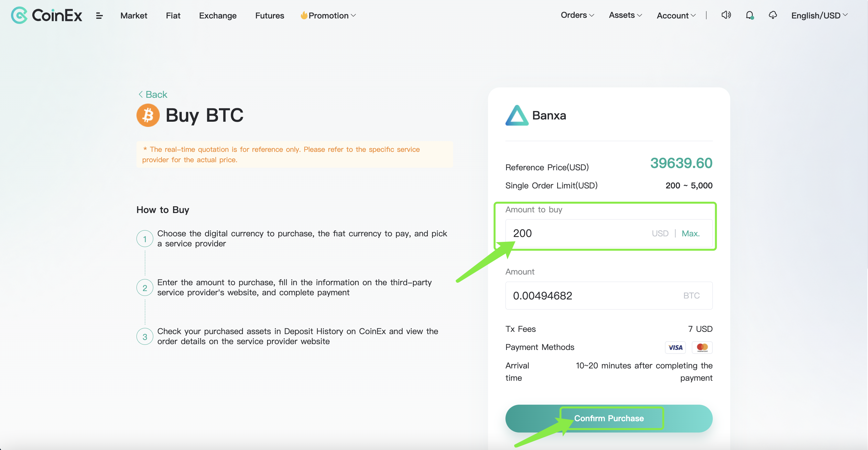The width and height of the screenshot is (868, 450).
Task: Click the announcements speaker icon
Action: tap(726, 15)
